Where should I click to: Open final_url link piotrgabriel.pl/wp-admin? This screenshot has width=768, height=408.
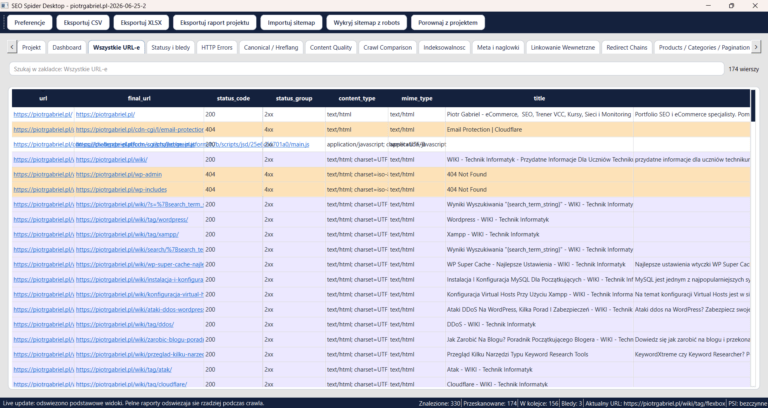[119, 174]
